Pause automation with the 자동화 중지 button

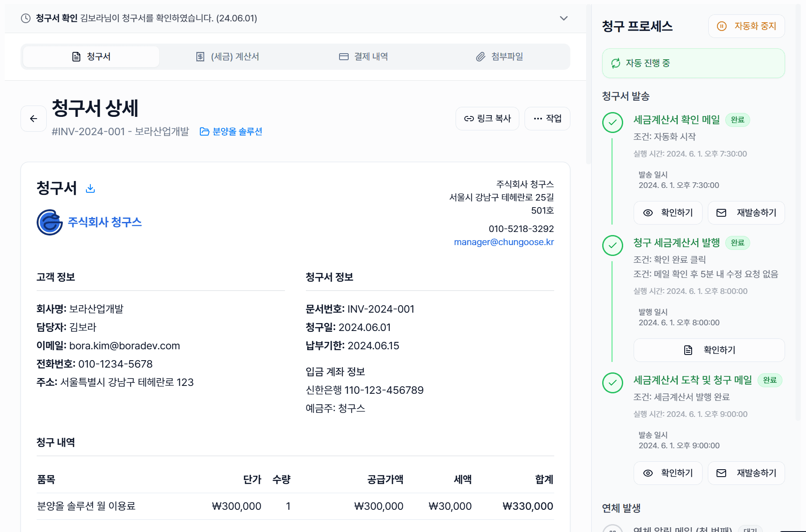(x=747, y=26)
